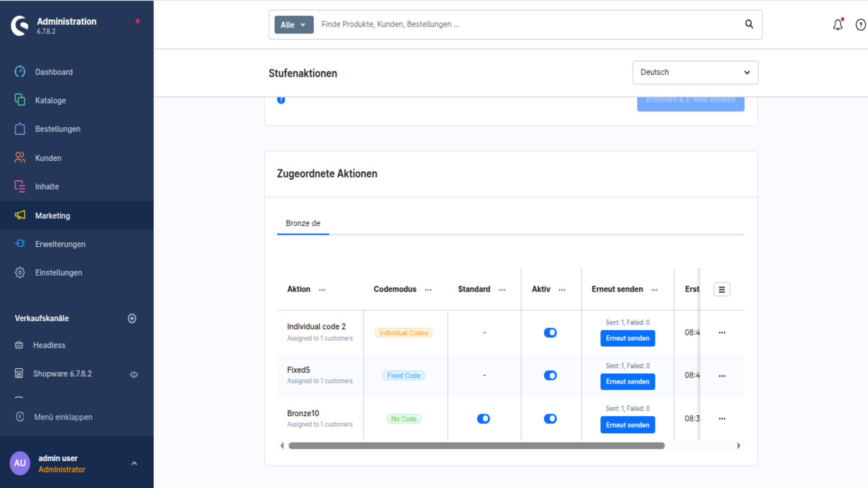Screen dimensions: 868x488
Task: Open the Alle search filter dropdown
Action: (294, 25)
